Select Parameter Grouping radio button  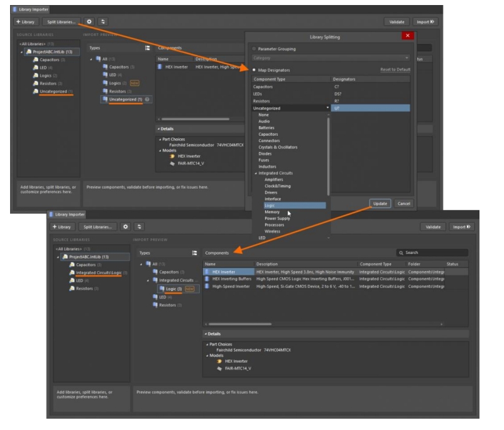[x=254, y=49]
